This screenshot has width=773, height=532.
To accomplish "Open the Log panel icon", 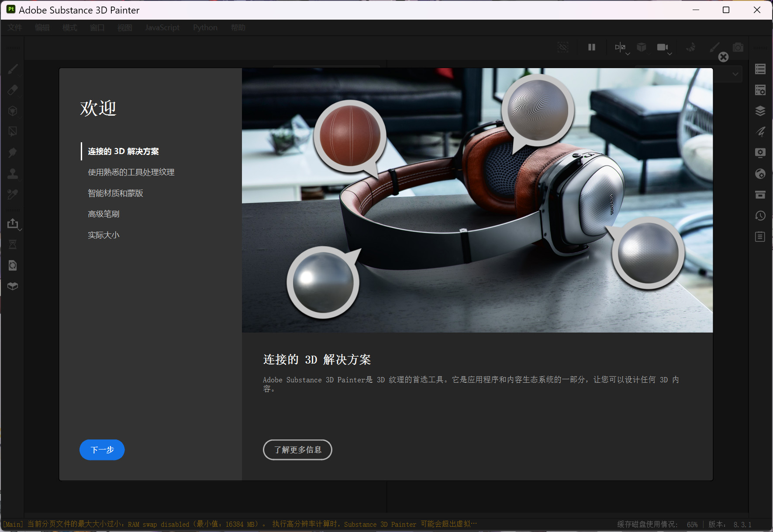I will tap(760, 237).
